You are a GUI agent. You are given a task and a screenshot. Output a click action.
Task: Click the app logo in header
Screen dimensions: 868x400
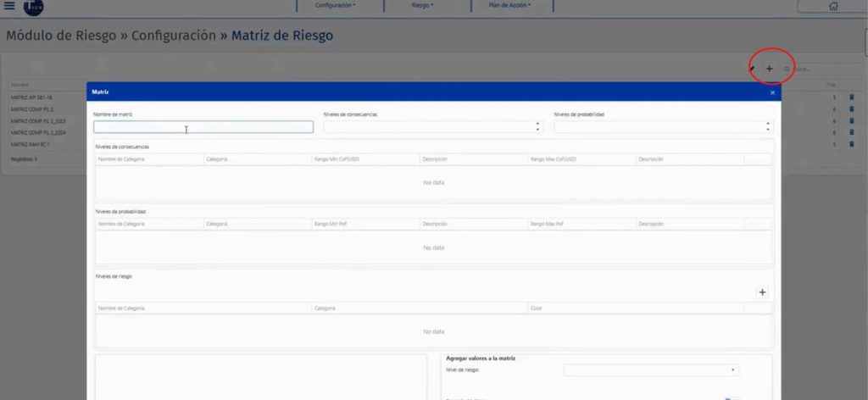click(x=34, y=7)
